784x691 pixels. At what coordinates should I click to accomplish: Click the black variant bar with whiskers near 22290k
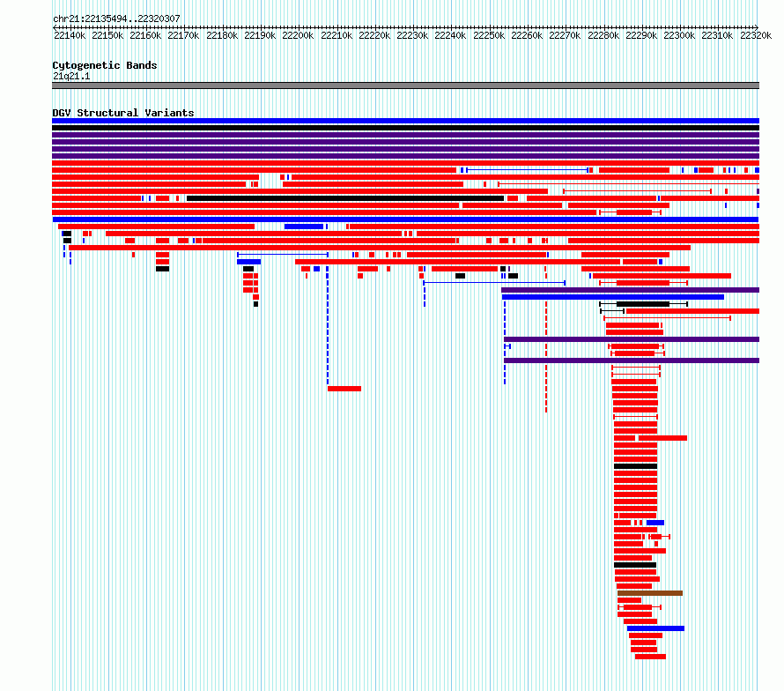click(643, 304)
